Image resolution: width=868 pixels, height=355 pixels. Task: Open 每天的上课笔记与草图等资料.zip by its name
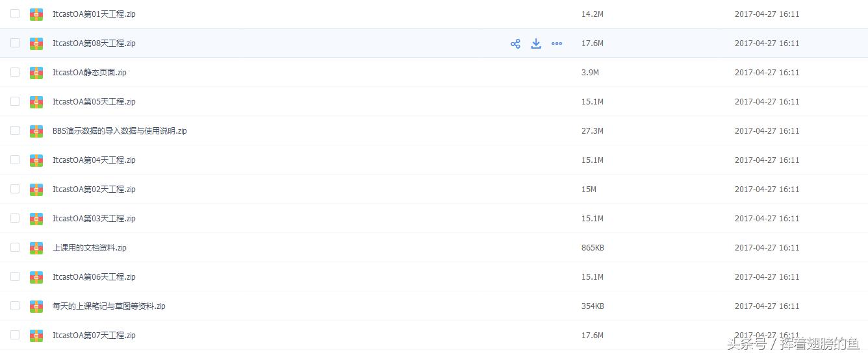coord(109,306)
